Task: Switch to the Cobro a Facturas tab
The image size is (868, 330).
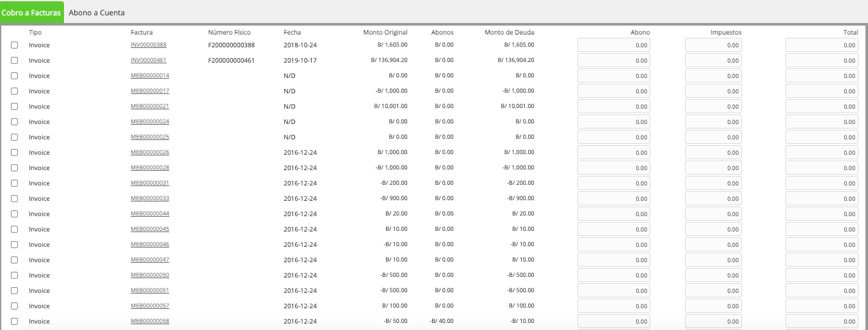Action: coord(32,12)
